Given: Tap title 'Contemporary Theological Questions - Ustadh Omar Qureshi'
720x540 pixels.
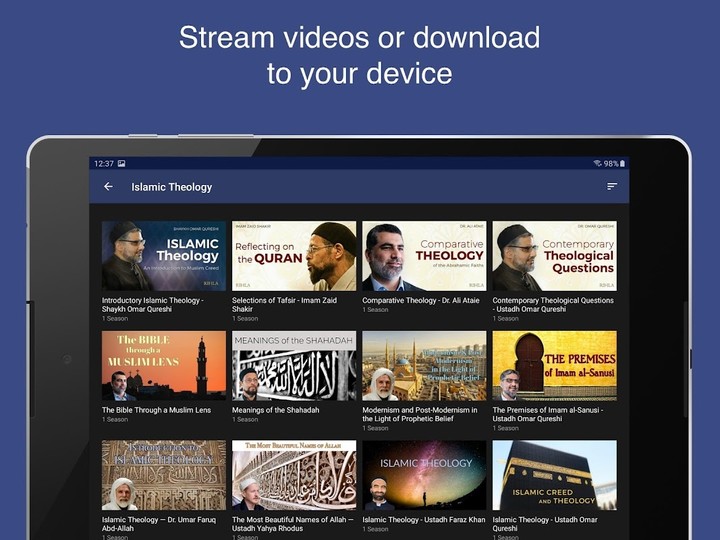Looking at the screenshot, I should click(x=553, y=304).
